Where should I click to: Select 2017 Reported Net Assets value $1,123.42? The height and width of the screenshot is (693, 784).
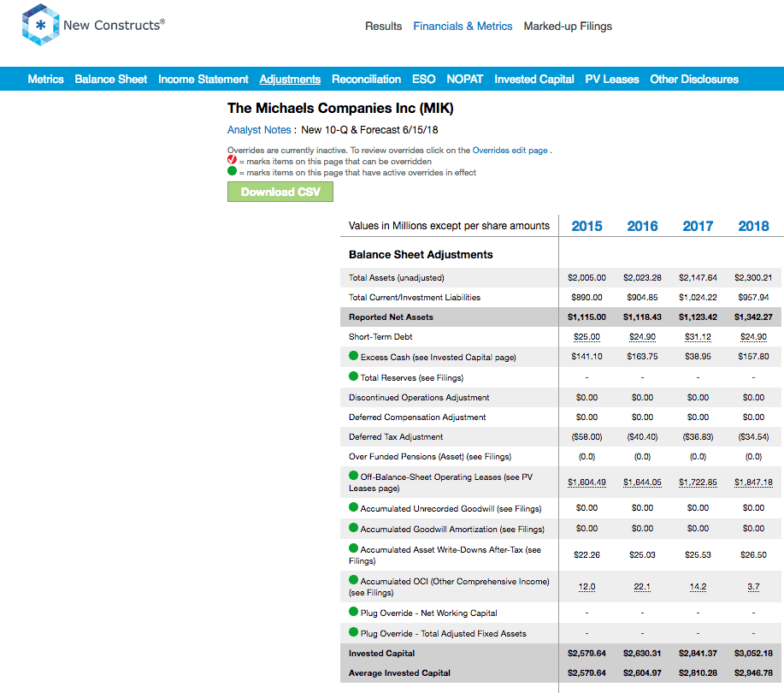[x=698, y=317]
